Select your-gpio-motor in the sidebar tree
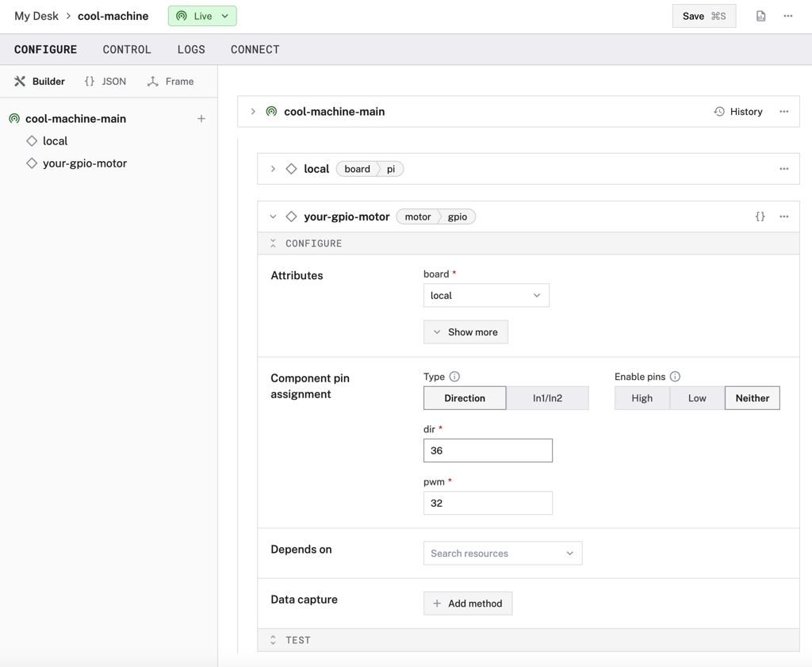 (x=84, y=163)
